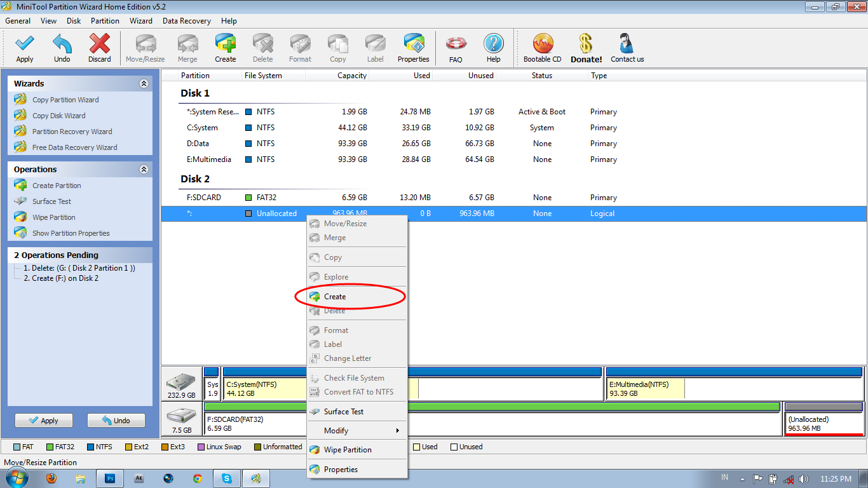Open the General menu
868x488 pixels.
(x=18, y=21)
